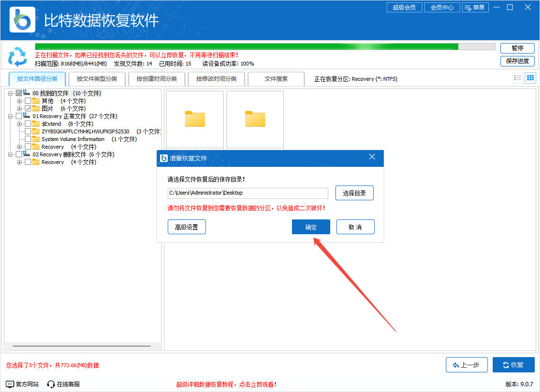Viewport: 540px width, 392px height.
Task: Open the second folder thumbnail
Action: (x=255, y=120)
